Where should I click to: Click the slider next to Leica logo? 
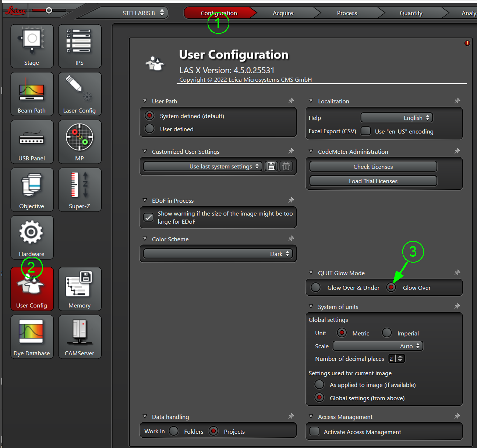coord(49,10)
